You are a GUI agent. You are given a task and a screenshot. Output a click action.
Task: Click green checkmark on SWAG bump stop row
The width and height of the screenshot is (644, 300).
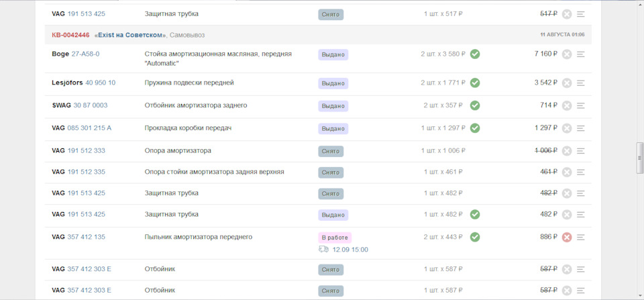[x=475, y=105]
